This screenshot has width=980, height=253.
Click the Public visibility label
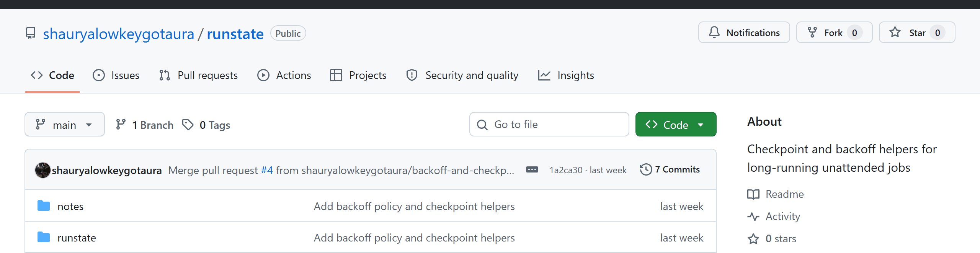tap(288, 33)
